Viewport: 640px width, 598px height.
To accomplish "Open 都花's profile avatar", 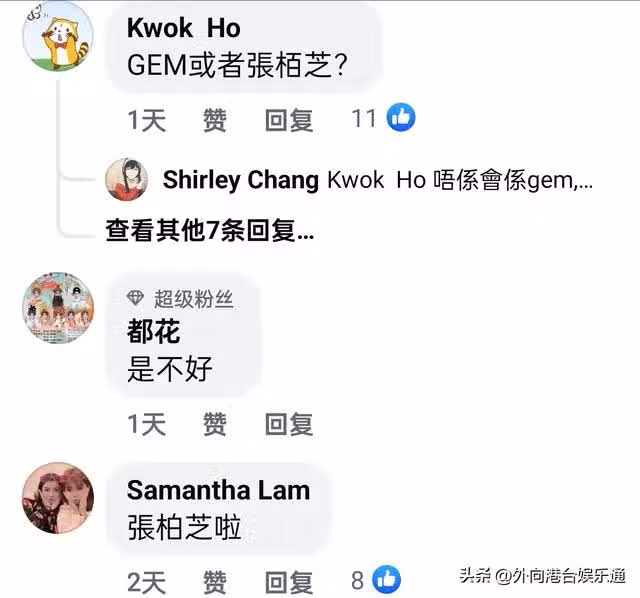I will click(58, 308).
